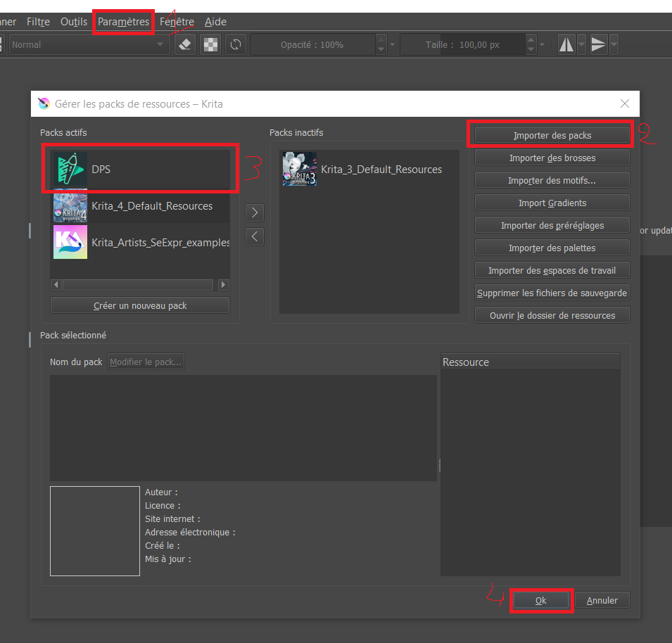The width and height of the screenshot is (672, 643).
Task: Click the Taille brush size slider
Action: [x=462, y=44]
